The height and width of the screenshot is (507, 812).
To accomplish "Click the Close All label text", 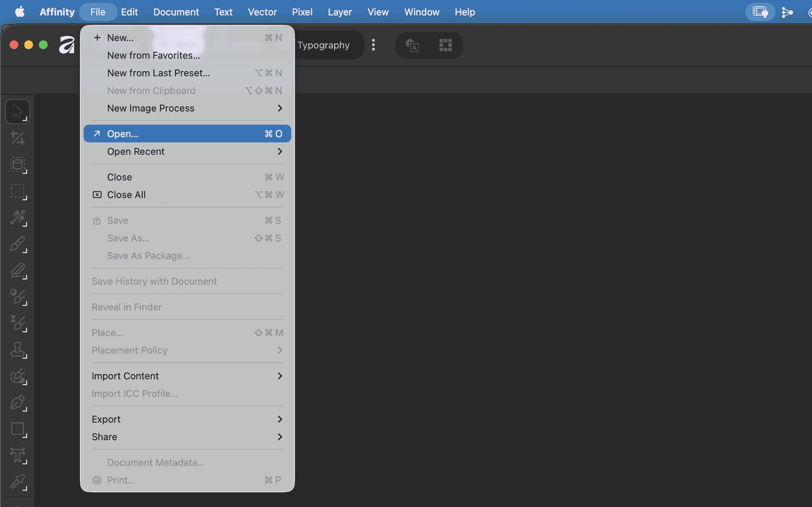I will 126,195.
